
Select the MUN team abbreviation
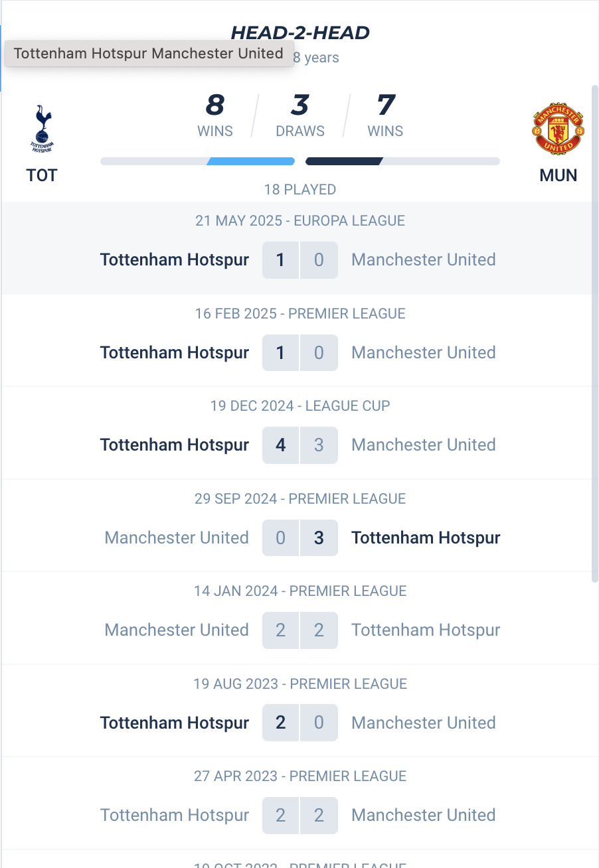click(558, 175)
